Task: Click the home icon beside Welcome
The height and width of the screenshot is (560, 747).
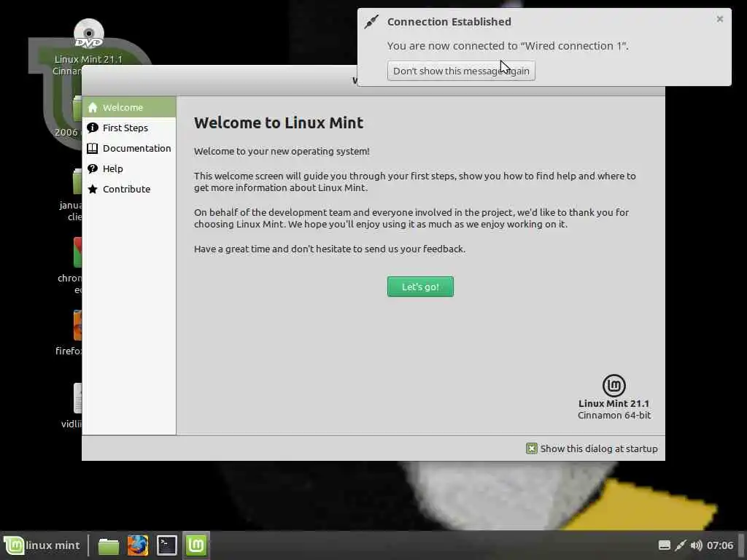Action: [x=93, y=108]
